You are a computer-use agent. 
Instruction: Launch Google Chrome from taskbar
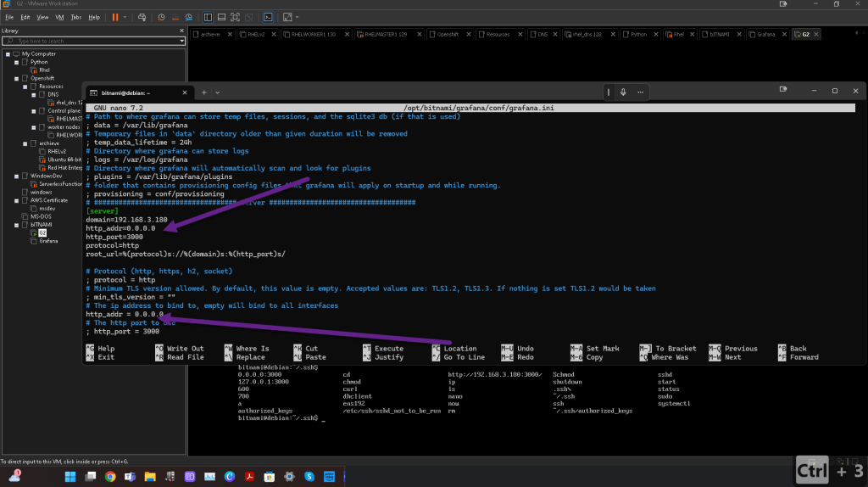(110, 477)
